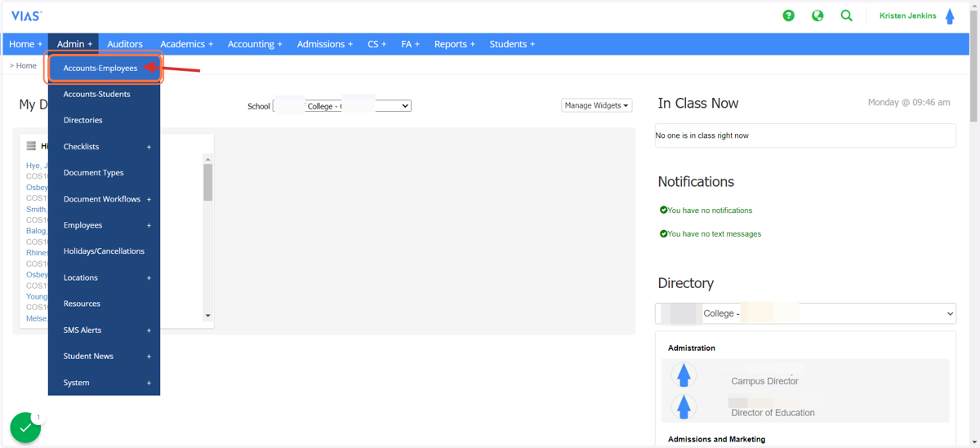Open the School selection dropdown

click(x=342, y=106)
